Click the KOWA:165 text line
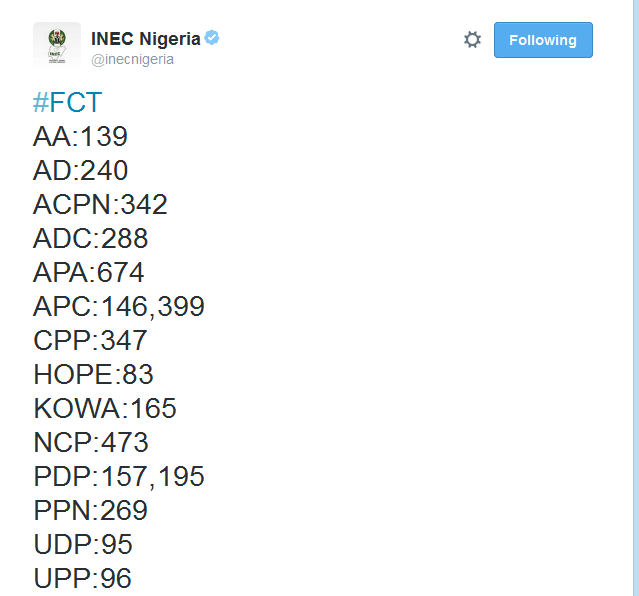 [104, 409]
